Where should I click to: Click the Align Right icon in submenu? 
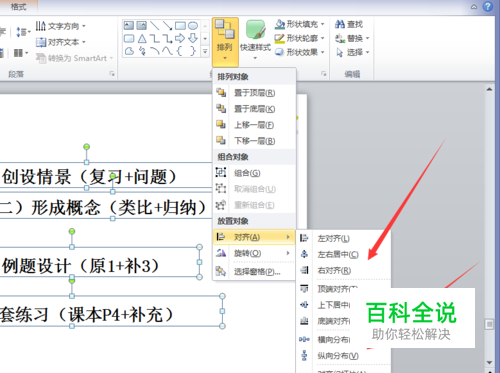pyautogui.click(x=304, y=270)
